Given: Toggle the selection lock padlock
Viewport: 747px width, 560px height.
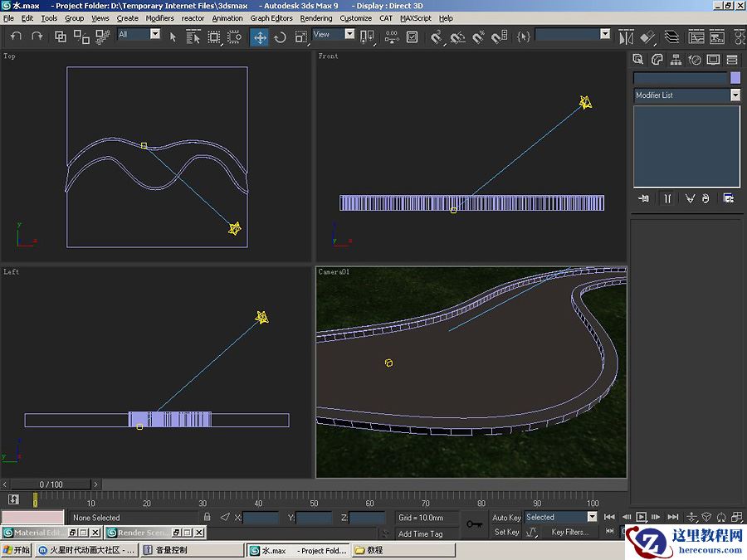Looking at the screenshot, I should tap(207, 518).
